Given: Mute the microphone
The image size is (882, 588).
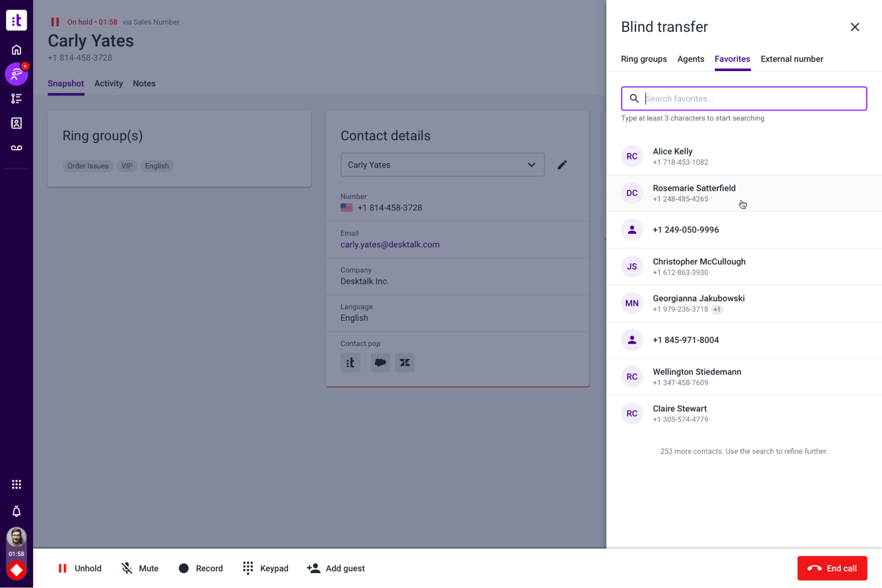Looking at the screenshot, I should point(139,568).
